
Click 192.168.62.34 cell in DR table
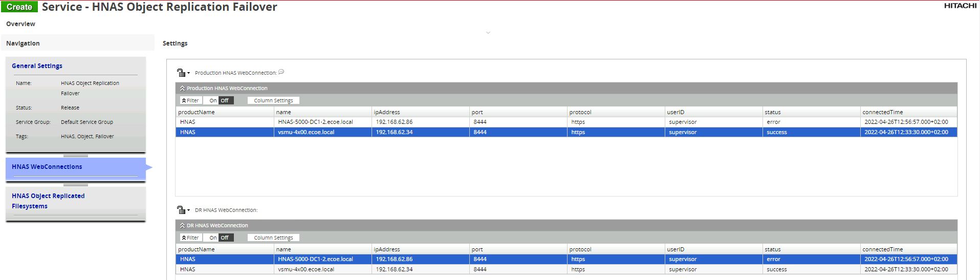pos(420,269)
